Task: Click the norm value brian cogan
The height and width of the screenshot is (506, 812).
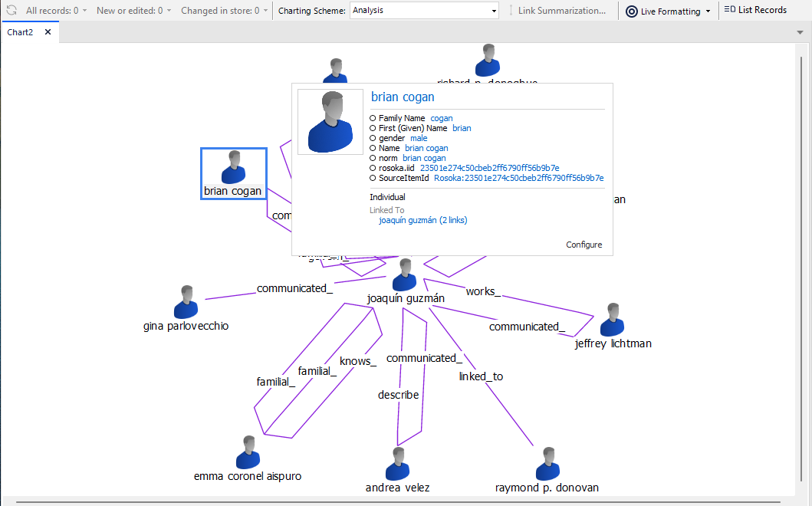Action: [424, 158]
